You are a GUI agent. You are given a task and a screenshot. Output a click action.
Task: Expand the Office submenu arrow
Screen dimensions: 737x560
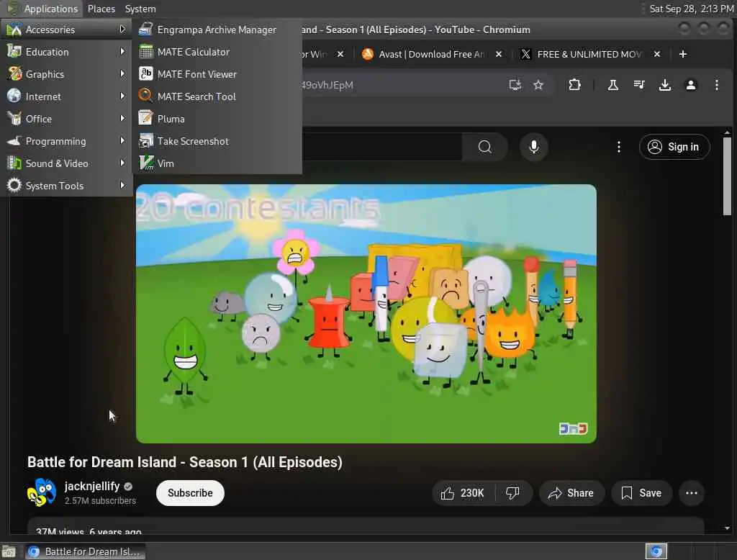(122, 118)
